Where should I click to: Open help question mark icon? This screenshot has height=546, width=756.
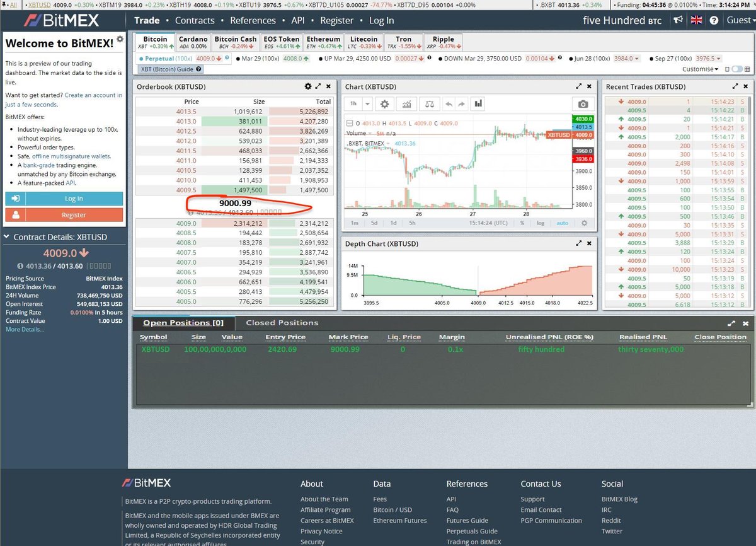coord(714,20)
